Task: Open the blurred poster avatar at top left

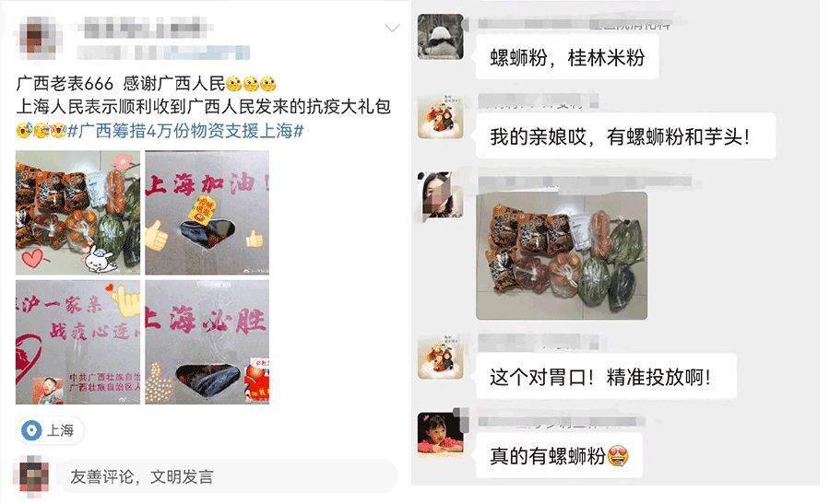Action: coord(40,38)
